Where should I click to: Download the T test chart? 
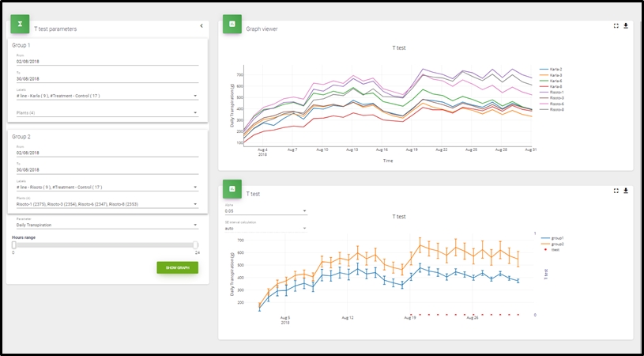coord(626,190)
